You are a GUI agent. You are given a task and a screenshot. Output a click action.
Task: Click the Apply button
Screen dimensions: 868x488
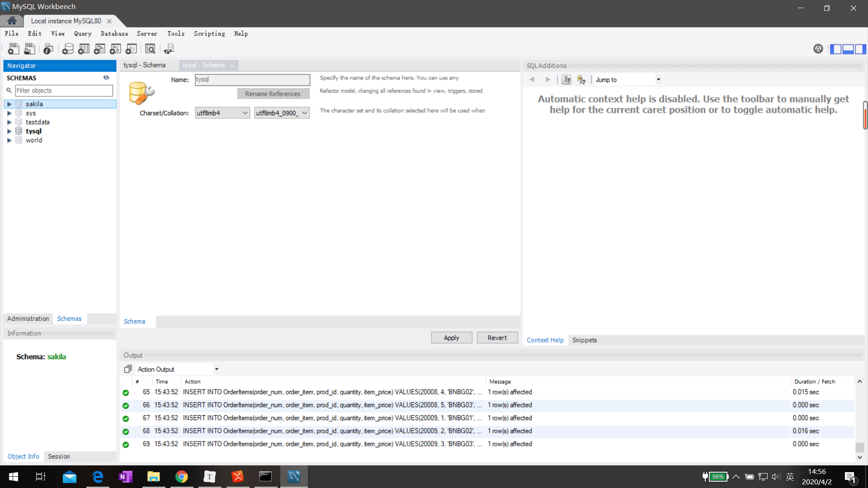(451, 338)
